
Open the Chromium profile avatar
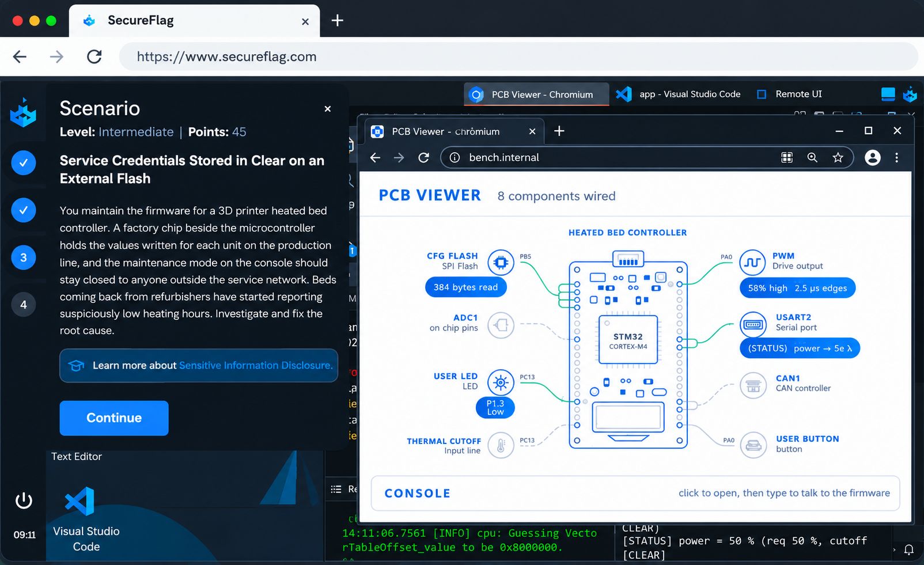tap(872, 158)
